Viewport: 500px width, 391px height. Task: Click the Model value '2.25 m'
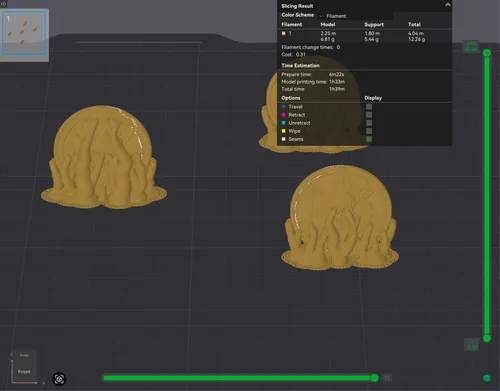pyautogui.click(x=328, y=33)
